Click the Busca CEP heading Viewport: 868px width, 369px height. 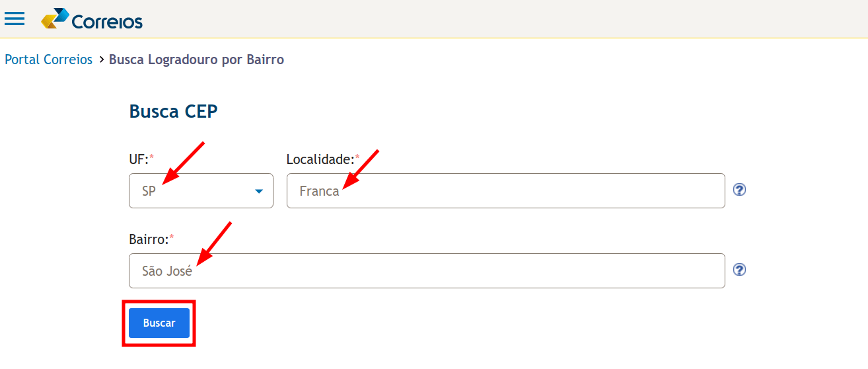[173, 111]
